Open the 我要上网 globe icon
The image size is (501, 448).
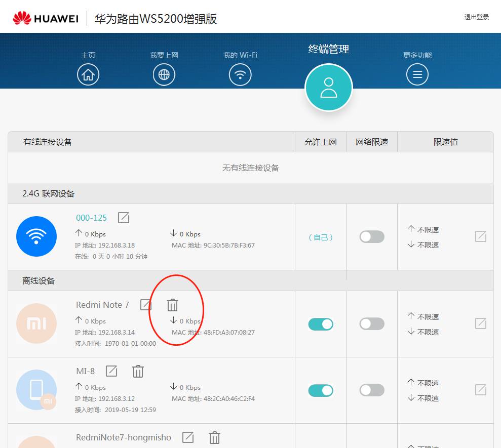164,75
